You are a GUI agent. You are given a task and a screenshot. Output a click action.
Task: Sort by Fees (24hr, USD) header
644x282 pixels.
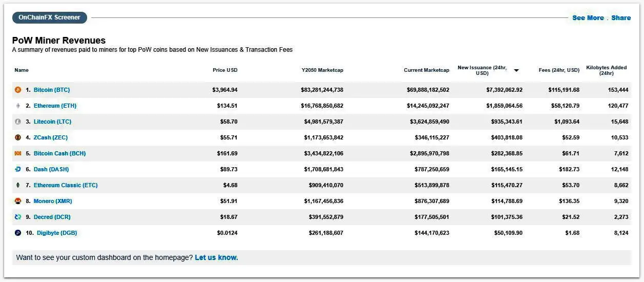point(559,70)
